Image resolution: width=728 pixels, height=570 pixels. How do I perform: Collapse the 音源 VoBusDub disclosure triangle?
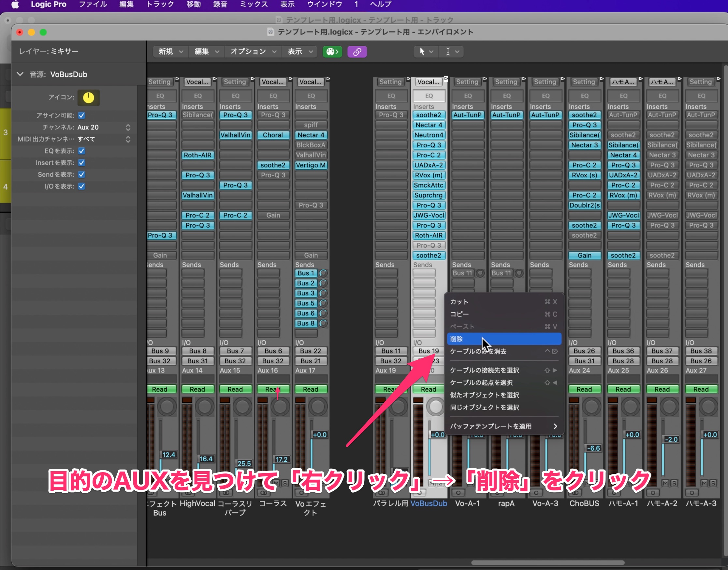20,74
